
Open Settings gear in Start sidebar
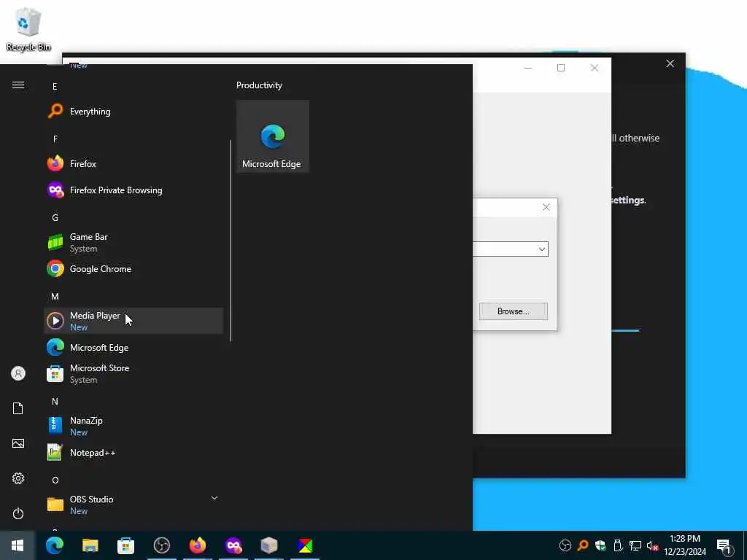[x=18, y=478]
